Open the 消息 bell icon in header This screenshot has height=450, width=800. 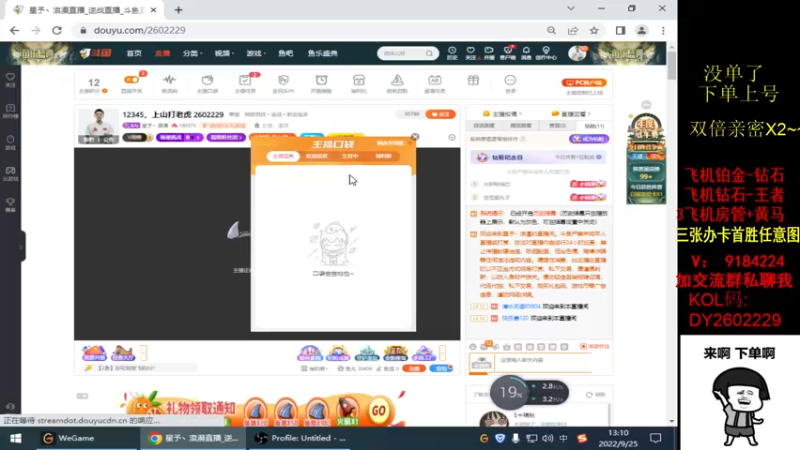pyautogui.click(x=526, y=53)
